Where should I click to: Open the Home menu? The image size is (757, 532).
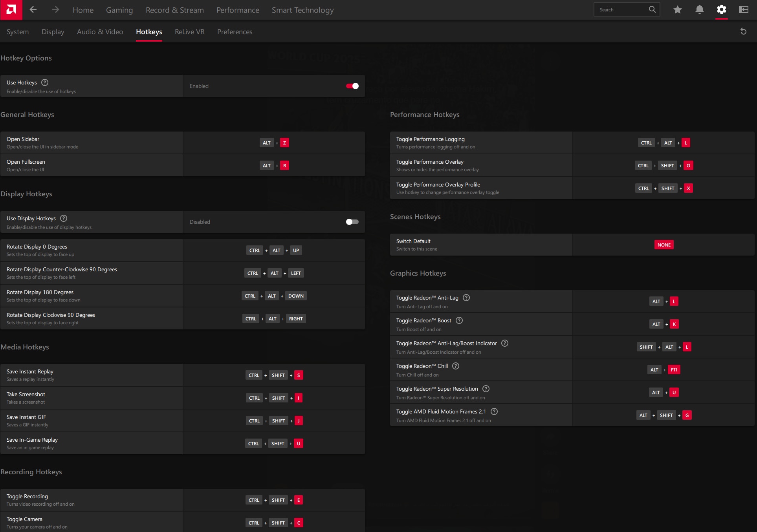click(83, 10)
